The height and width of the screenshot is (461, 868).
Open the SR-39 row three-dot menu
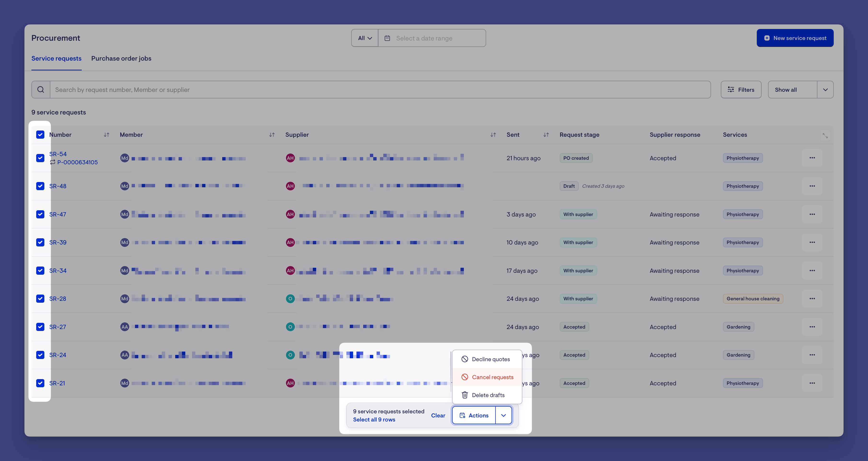[812, 242]
